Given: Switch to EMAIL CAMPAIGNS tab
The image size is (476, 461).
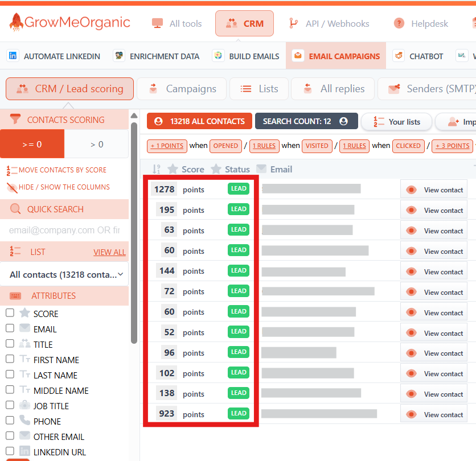Looking at the screenshot, I should click(x=336, y=56).
